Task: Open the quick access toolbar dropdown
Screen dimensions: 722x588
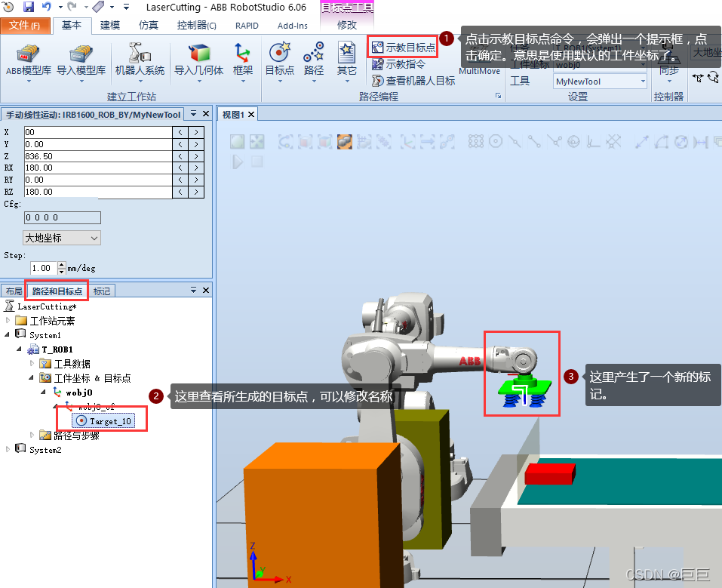Action: [126, 7]
